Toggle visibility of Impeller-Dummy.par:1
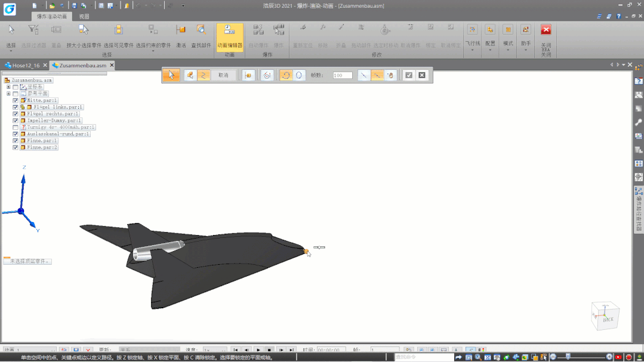Viewport: 644px width, 362px height. 16,120
